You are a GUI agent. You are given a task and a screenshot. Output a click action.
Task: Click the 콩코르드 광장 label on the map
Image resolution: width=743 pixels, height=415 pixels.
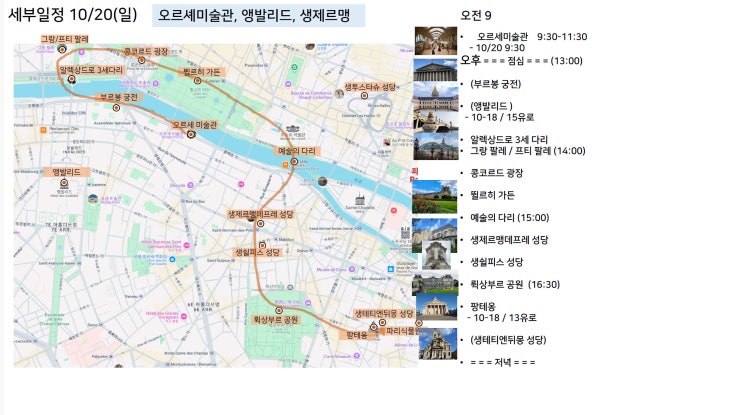point(146,51)
